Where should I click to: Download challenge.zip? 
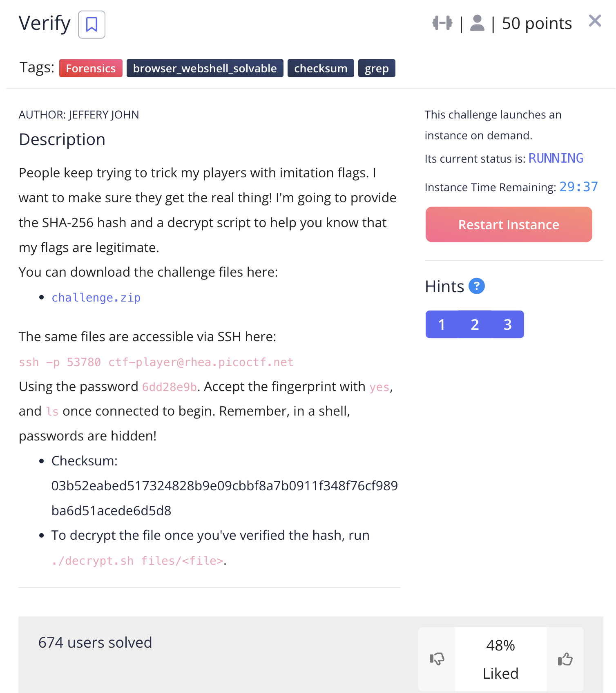(96, 298)
